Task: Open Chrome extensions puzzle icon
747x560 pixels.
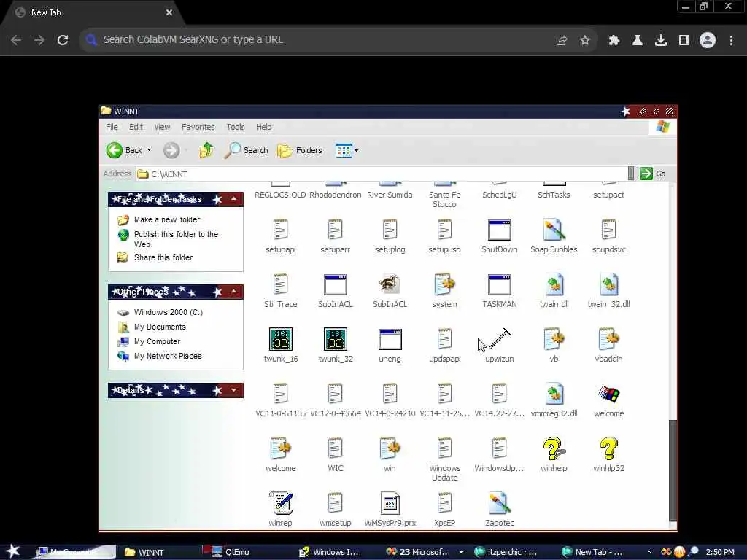Action: [614, 41]
